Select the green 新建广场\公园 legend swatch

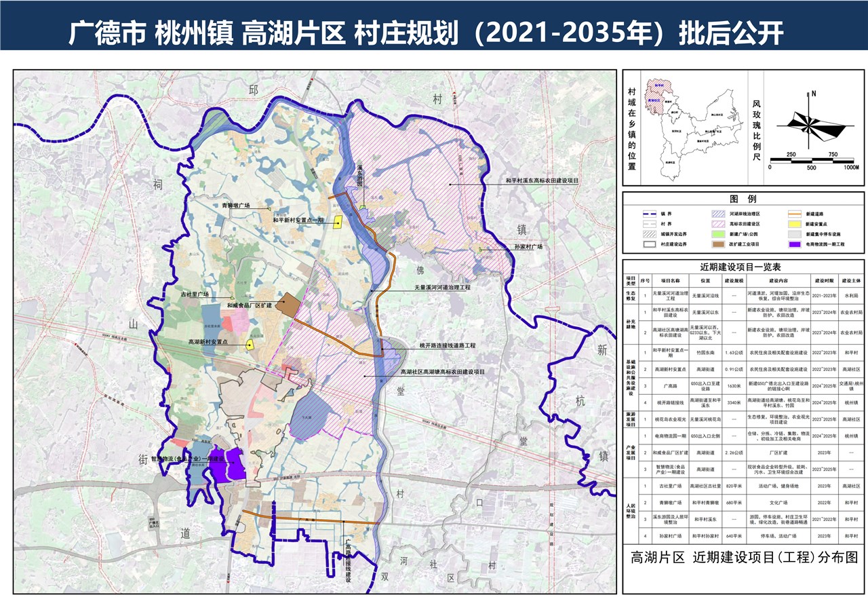[719, 233]
